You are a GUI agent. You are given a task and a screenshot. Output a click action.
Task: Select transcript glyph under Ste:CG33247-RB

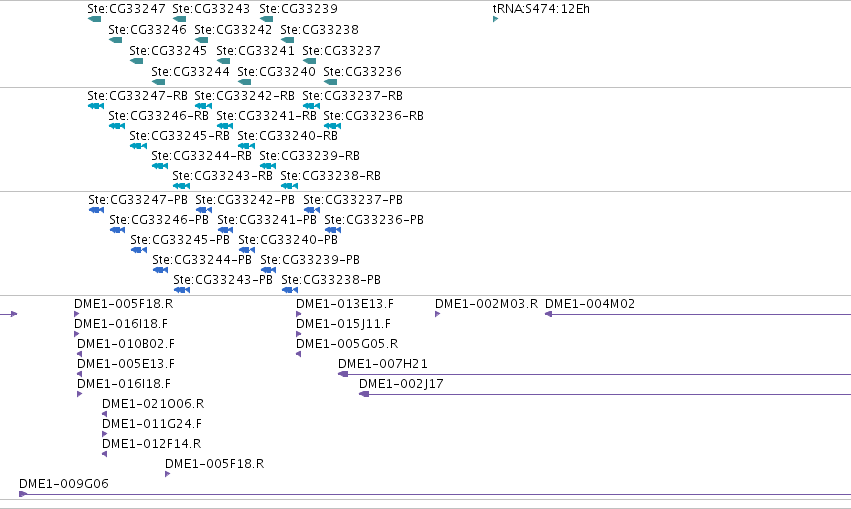(96, 106)
